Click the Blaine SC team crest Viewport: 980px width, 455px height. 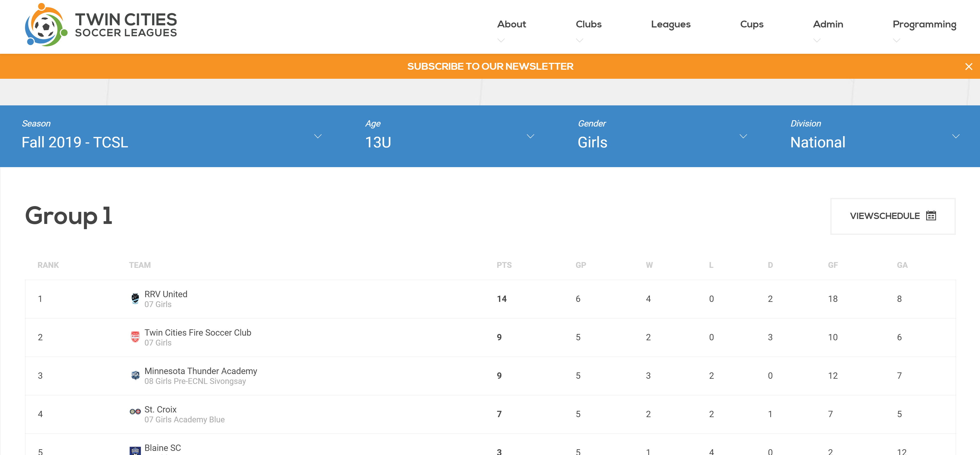pyautogui.click(x=135, y=451)
